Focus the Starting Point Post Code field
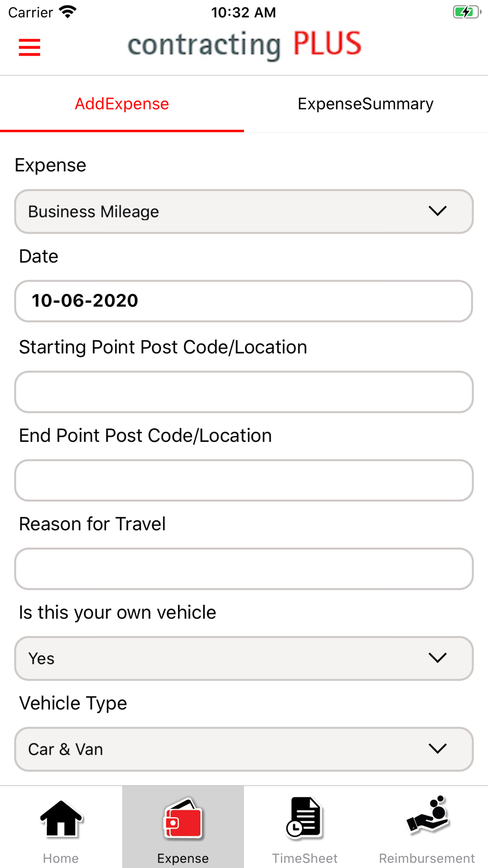This screenshot has width=488, height=868. pos(244,392)
